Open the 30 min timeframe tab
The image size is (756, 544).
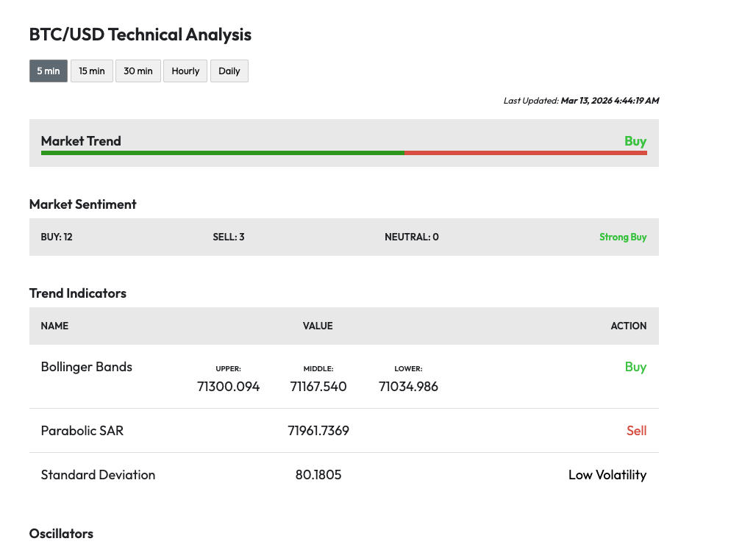click(138, 71)
